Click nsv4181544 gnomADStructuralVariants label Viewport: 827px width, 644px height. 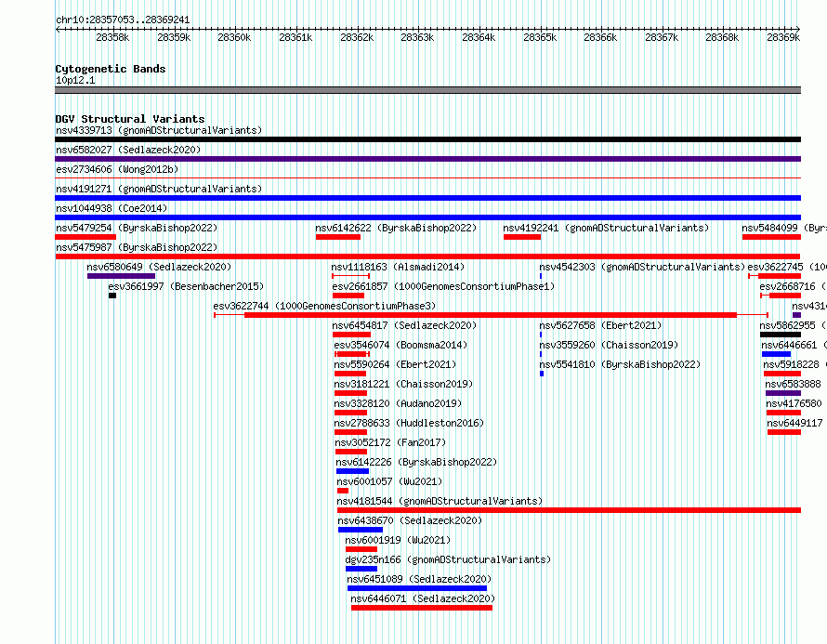pos(440,501)
